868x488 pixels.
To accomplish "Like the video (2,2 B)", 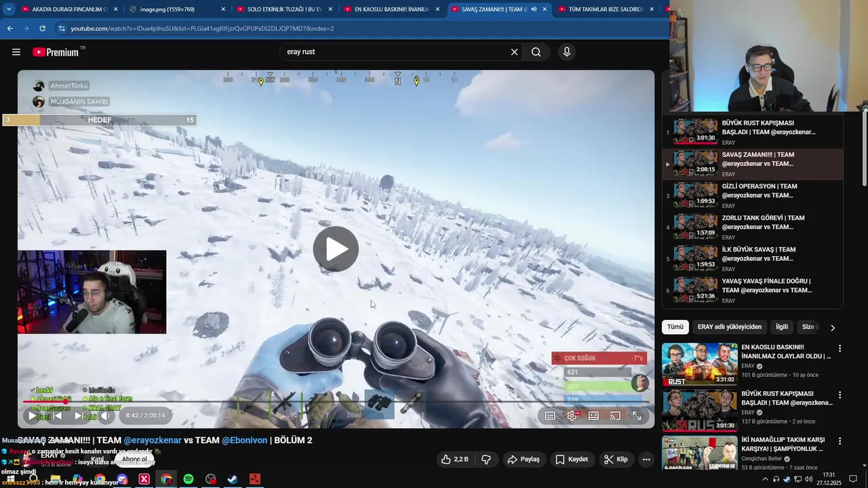I will (x=455, y=459).
